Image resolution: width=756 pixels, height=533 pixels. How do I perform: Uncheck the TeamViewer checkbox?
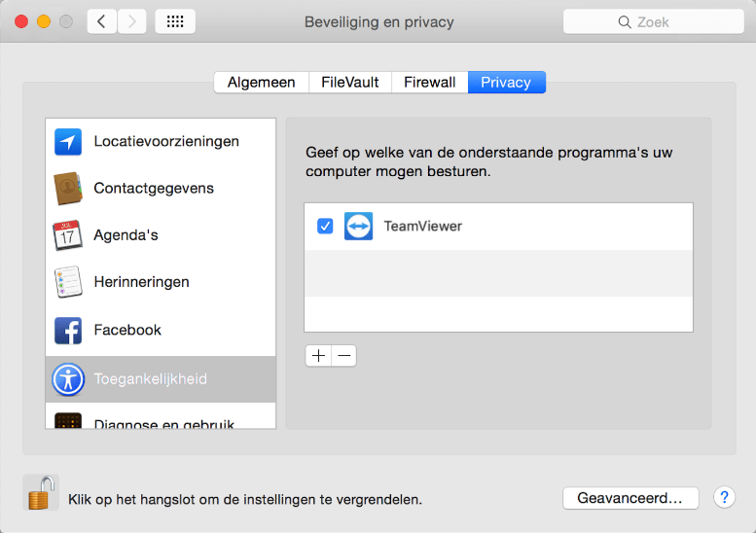(x=325, y=227)
